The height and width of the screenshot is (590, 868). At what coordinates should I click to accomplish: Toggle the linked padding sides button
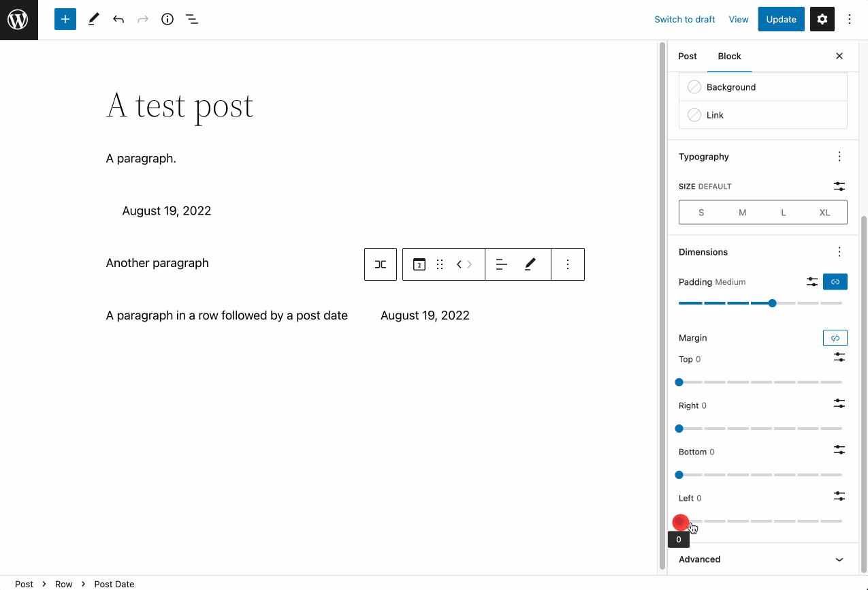[835, 281]
